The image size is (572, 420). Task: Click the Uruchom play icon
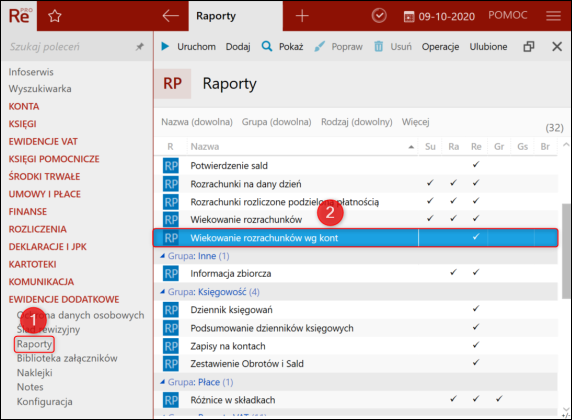(165, 46)
